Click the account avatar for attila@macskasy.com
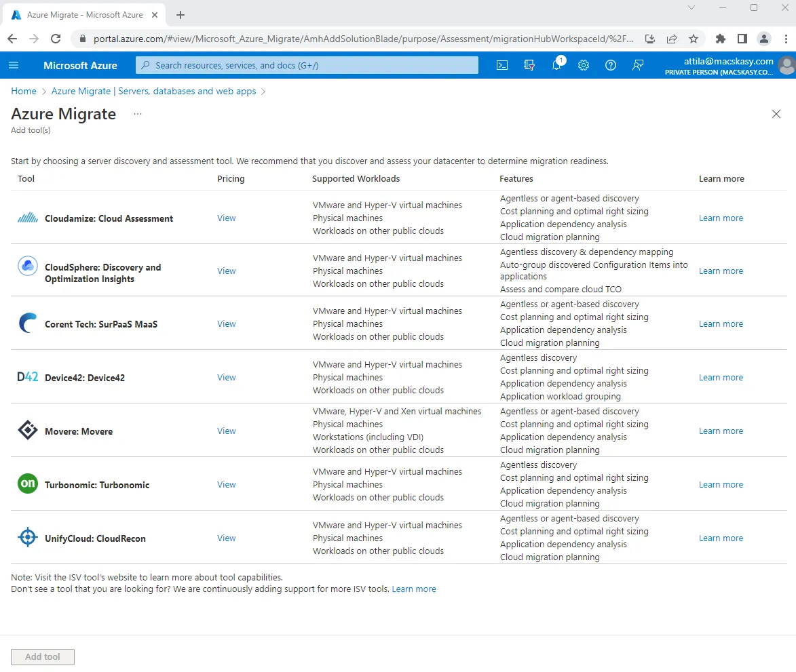This screenshot has width=796, height=672. coord(787,65)
